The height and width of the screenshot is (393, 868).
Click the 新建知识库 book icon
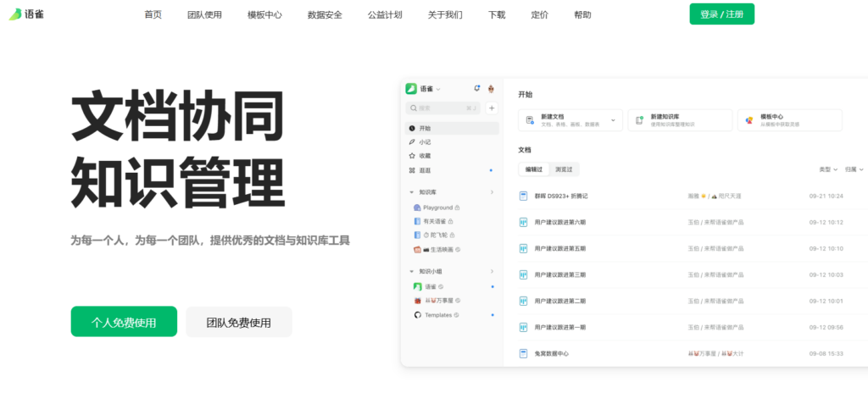coord(640,120)
